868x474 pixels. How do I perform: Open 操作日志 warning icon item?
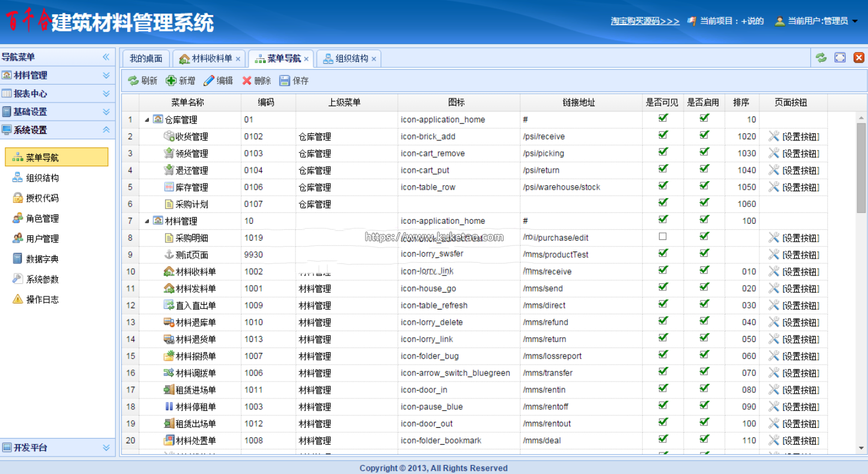pyautogui.click(x=42, y=299)
